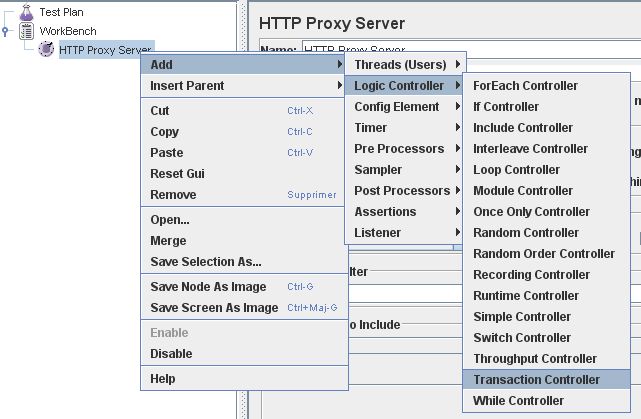Collapse the WorkBench tree node handle

click(7, 31)
